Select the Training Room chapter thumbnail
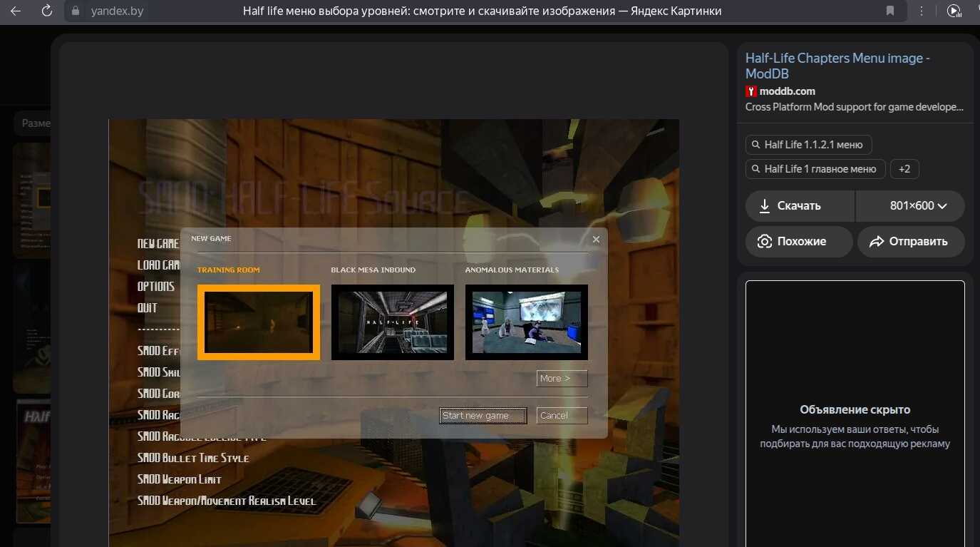980x547 pixels. tap(259, 322)
